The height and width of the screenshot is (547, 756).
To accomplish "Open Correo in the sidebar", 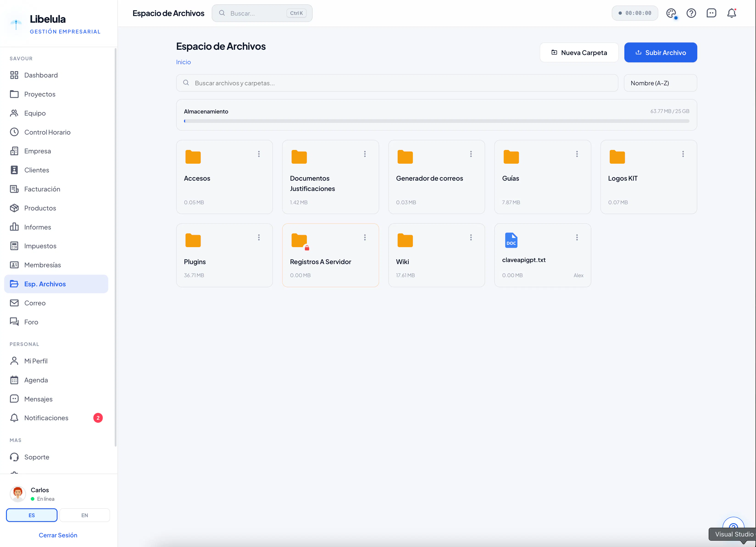I will (x=56, y=303).
